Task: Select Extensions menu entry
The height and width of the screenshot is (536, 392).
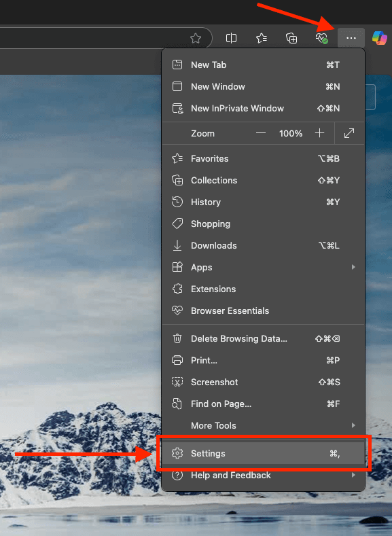Action: click(x=263, y=289)
